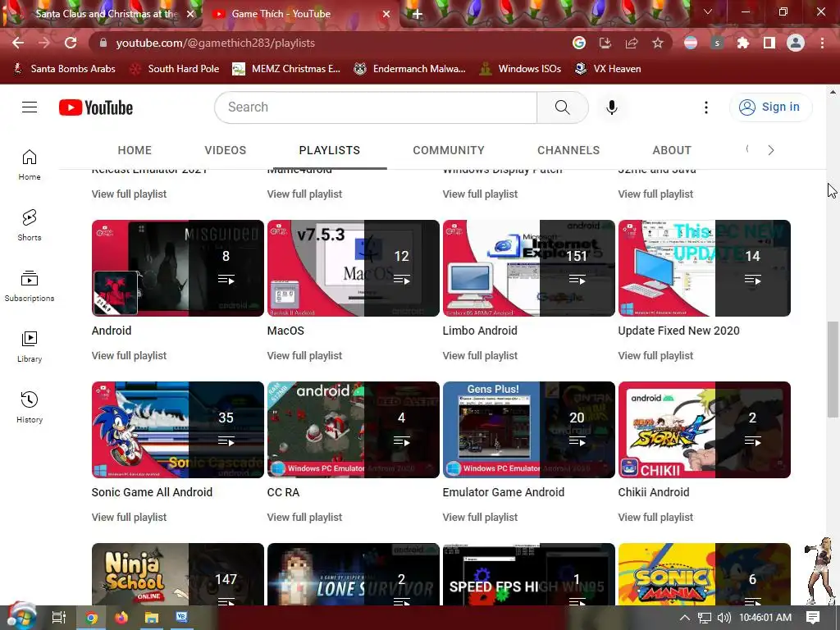This screenshot has width=840, height=630.
Task: View full playlist for Chikii Android
Action: (655, 518)
